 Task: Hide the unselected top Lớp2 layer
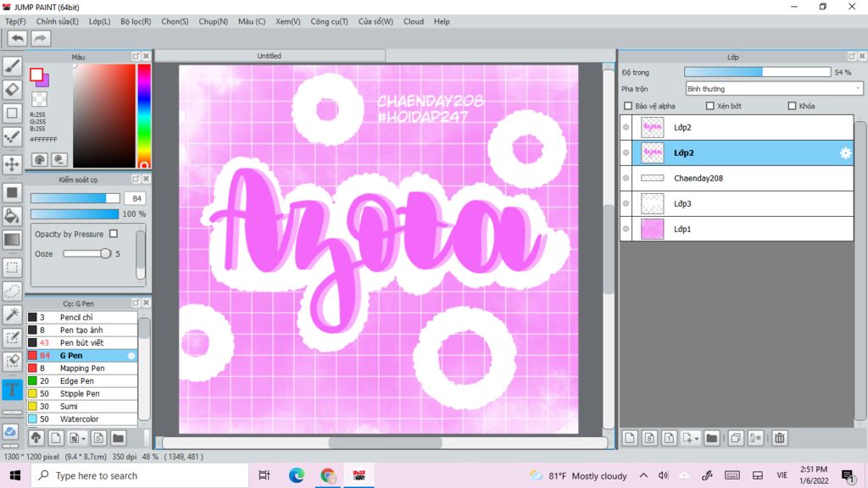[626, 127]
